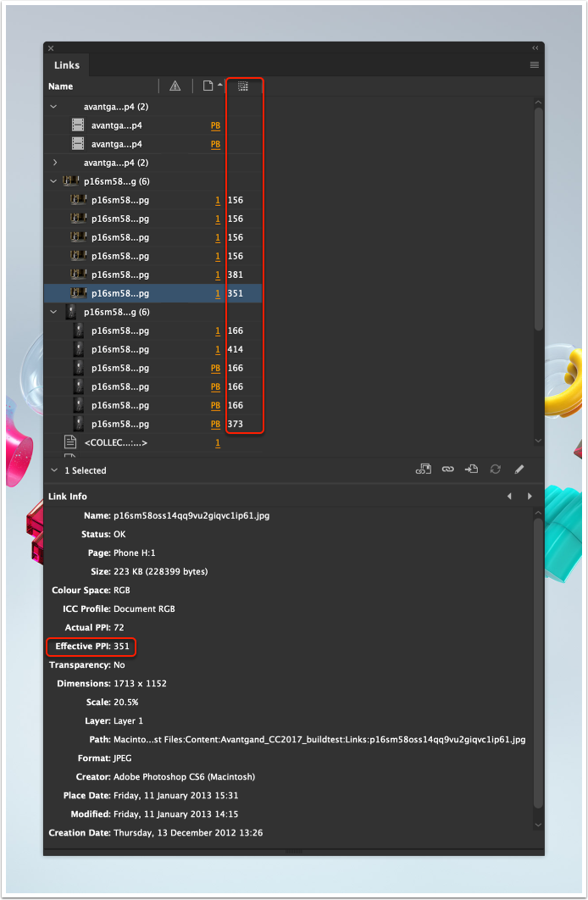Click the links list vertical scrollbar
The width and height of the screenshot is (588, 900).
coord(538,218)
